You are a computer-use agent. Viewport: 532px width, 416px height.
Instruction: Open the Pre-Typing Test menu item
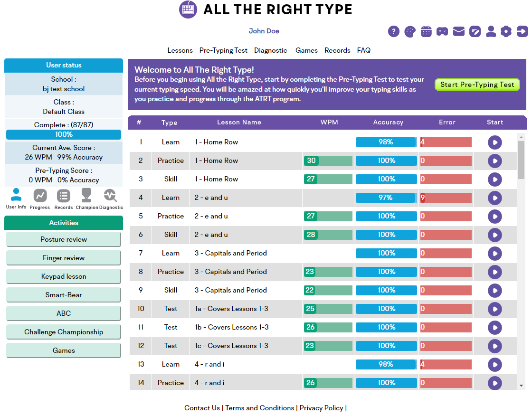223,50
